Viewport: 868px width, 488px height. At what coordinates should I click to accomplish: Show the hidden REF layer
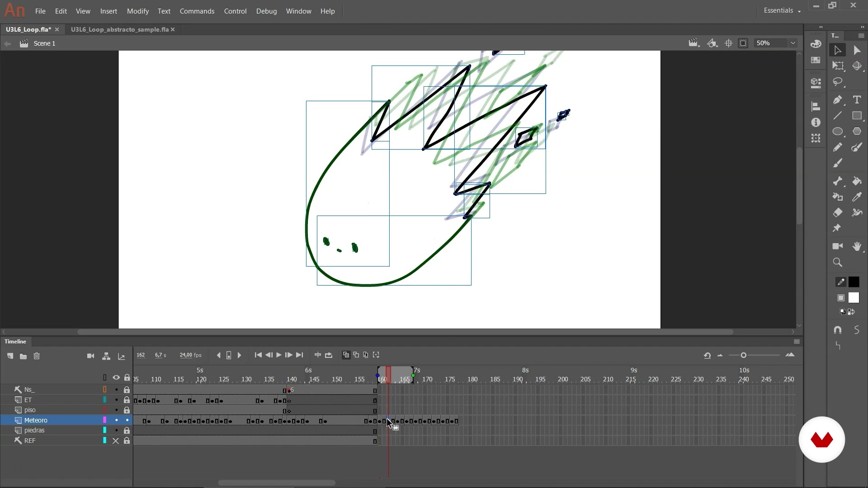click(x=116, y=441)
